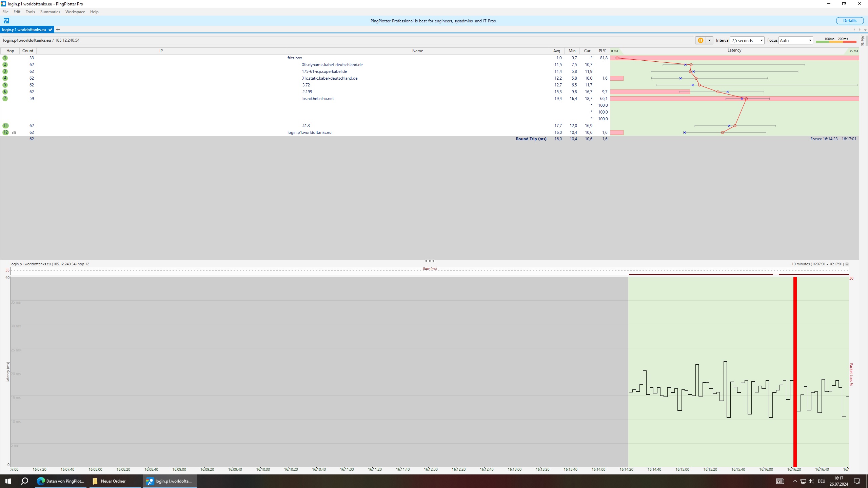This screenshot has height=488, width=868.
Task: Open dropdown arrow next to pause button
Action: (x=709, y=40)
